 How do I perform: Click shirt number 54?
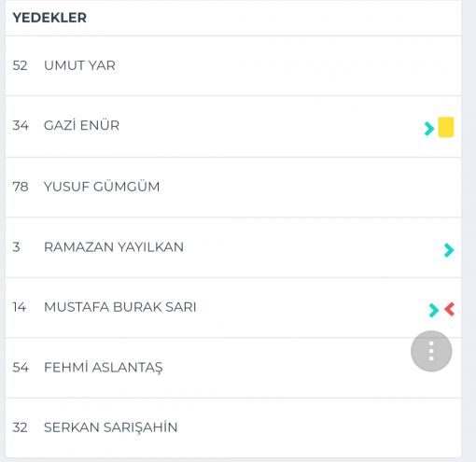pos(21,368)
